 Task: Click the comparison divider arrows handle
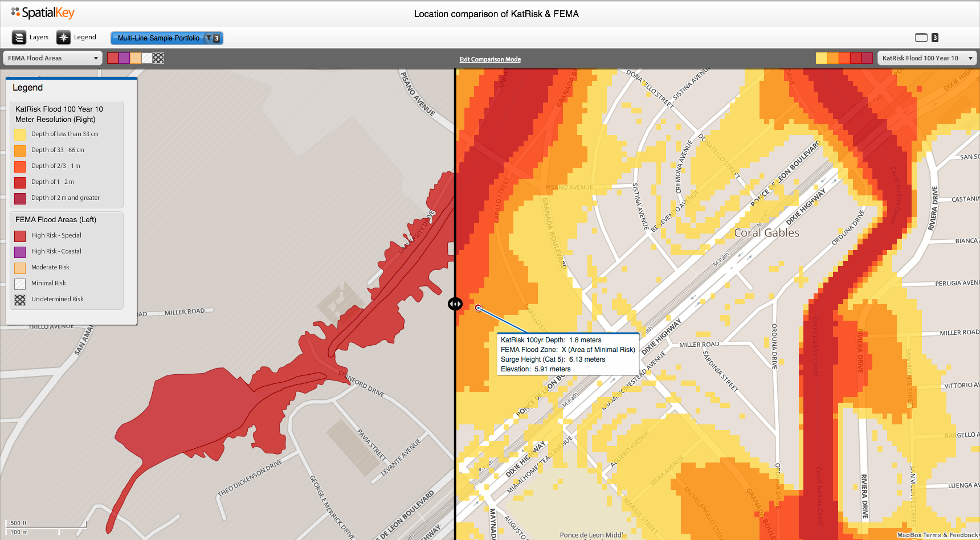(455, 304)
